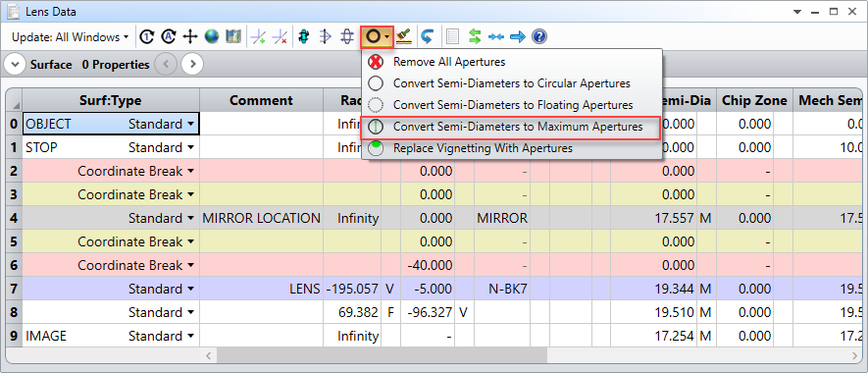Open surface 6 Coordinate Break type dropdown
Viewport: 868px width, 373px height.
191,265
